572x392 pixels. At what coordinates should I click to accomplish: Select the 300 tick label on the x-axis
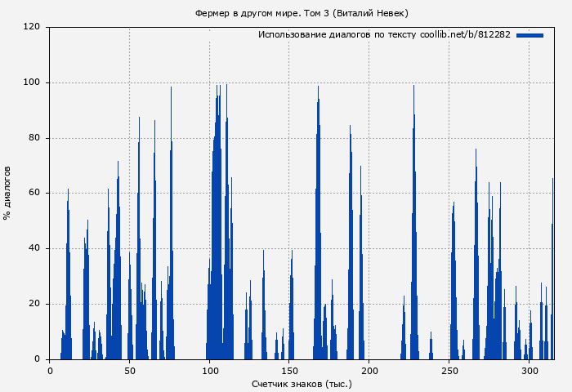(x=530, y=371)
